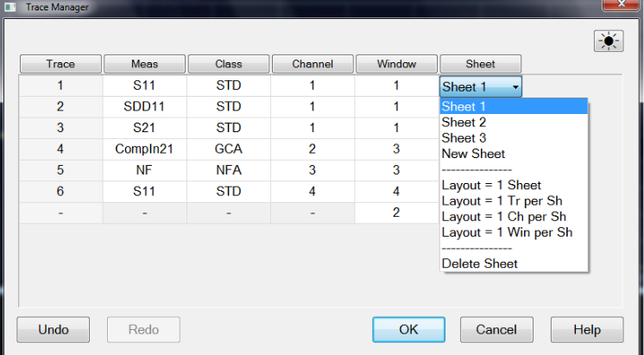
Task: Click the sun brightness icon button
Action: pos(609,41)
